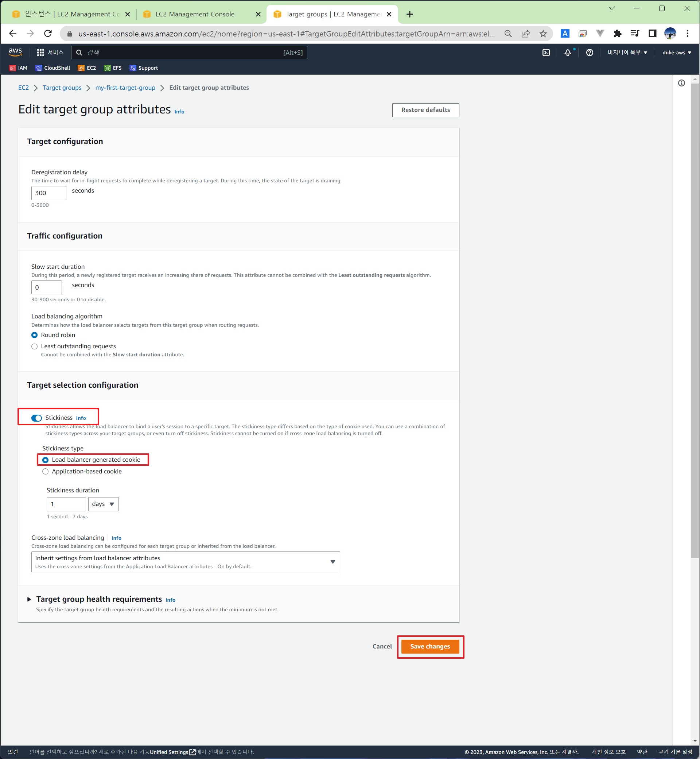Open the services grid menu icon

(x=40, y=53)
